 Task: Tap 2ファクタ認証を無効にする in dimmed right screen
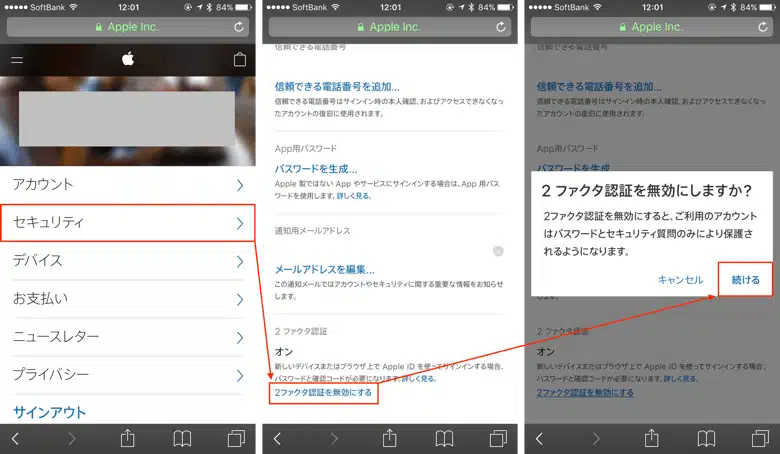pyautogui.click(x=585, y=393)
